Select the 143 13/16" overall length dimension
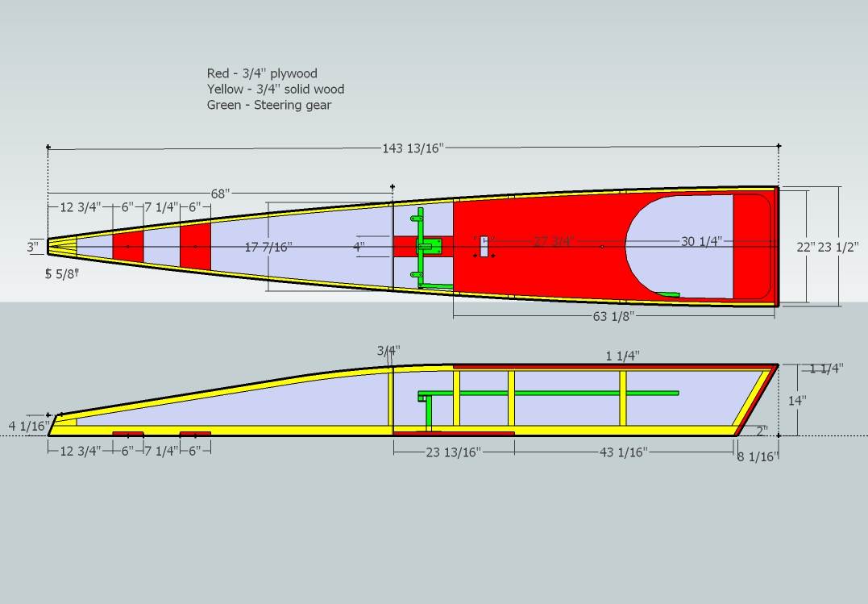The image size is (868, 604). coord(413,148)
